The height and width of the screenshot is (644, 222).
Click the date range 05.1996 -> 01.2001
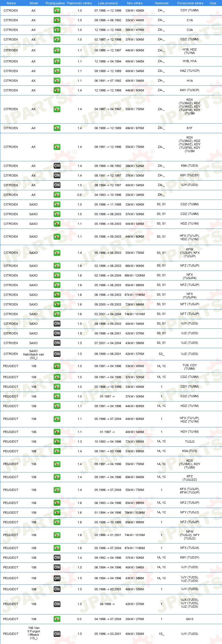[x=108, y=535]
